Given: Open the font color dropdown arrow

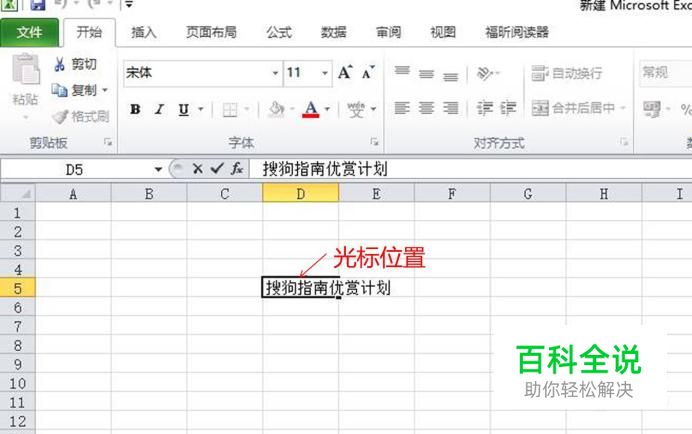Looking at the screenshot, I should tap(327, 109).
